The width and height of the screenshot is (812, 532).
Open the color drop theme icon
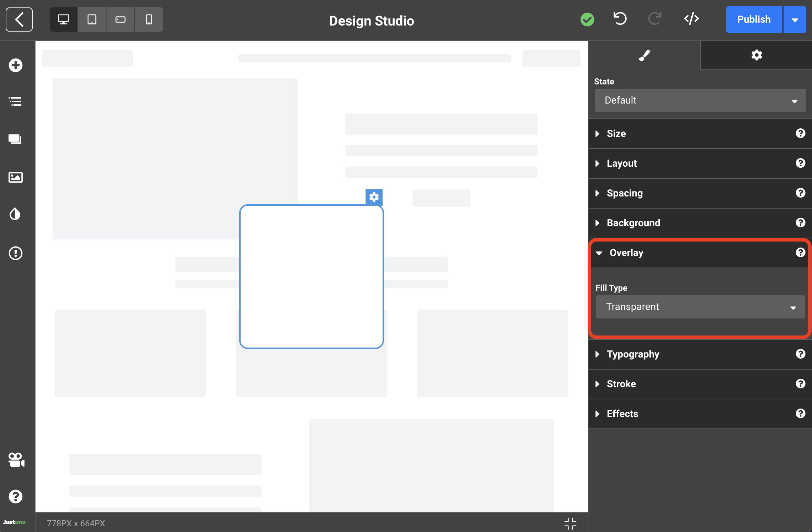16,214
